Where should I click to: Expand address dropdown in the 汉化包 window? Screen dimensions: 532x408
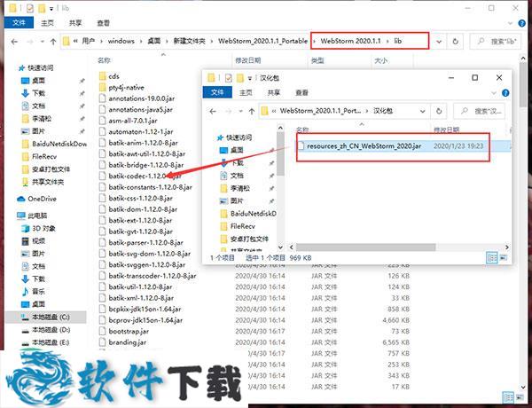click(x=422, y=111)
